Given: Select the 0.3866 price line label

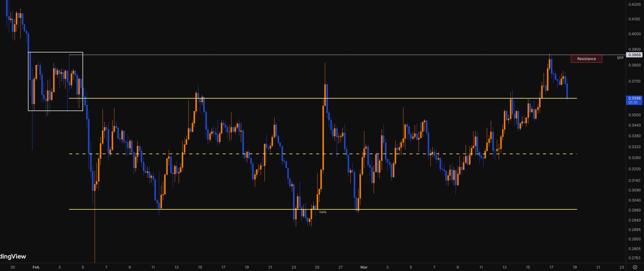Looking at the screenshot, I should tap(634, 55).
